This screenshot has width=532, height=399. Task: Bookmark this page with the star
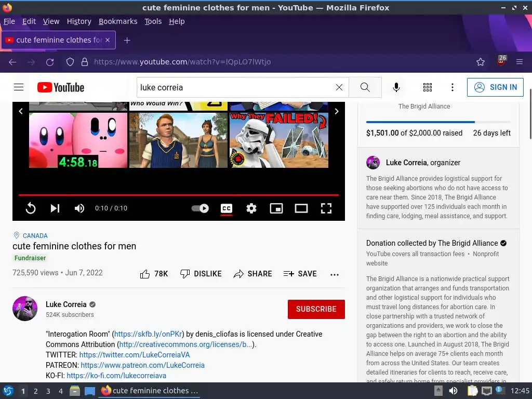[481, 62]
